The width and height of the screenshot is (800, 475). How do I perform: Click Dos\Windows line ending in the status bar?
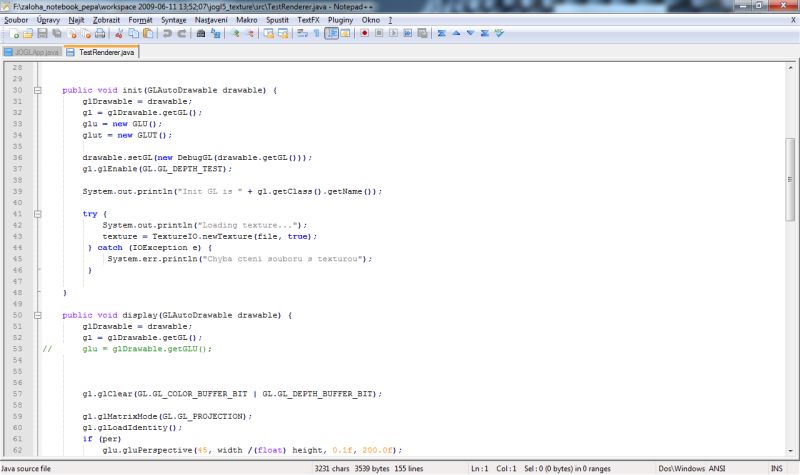(681, 468)
